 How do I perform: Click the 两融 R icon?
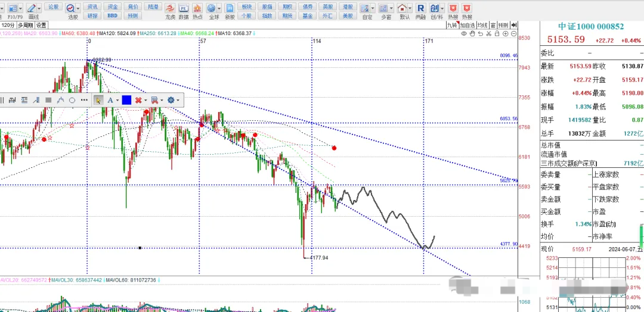pos(420,11)
